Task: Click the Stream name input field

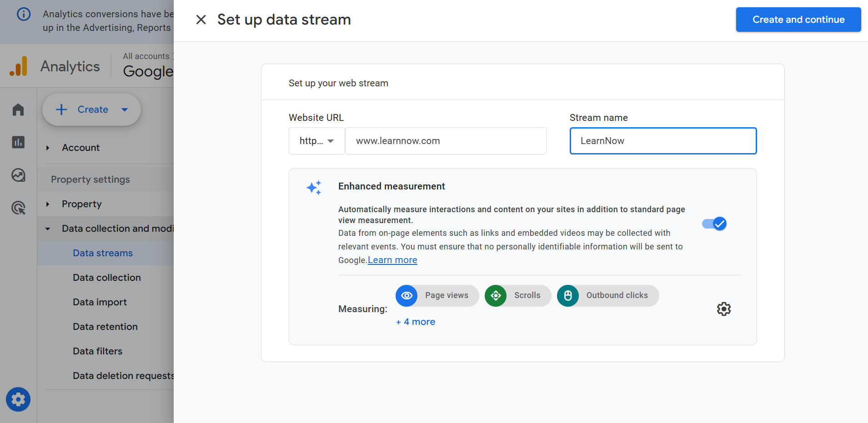Action: coord(663,141)
